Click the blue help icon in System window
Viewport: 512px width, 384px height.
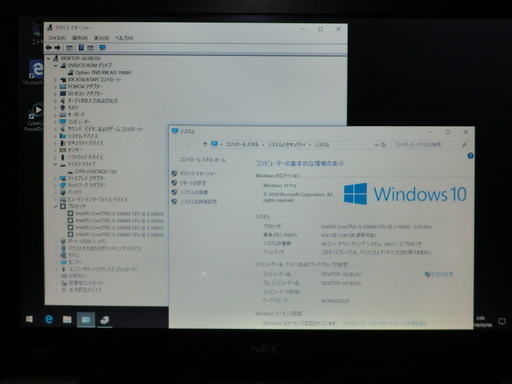click(470, 156)
